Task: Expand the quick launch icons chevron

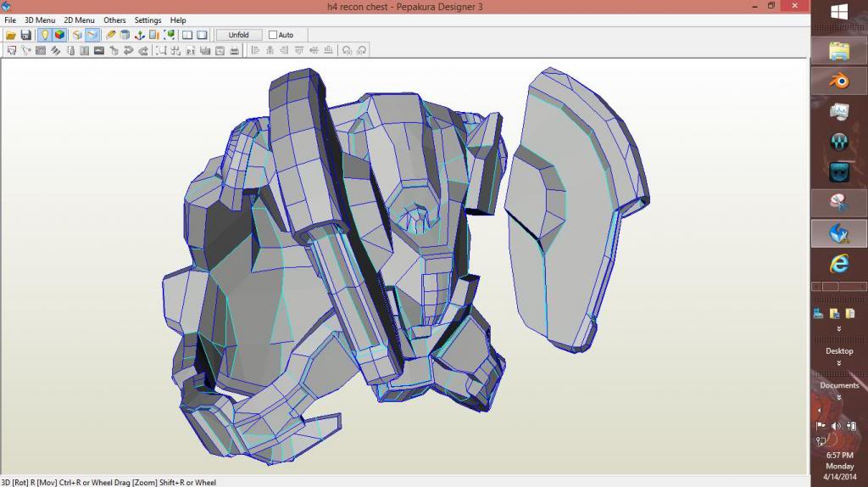Action: (x=839, y=329)
